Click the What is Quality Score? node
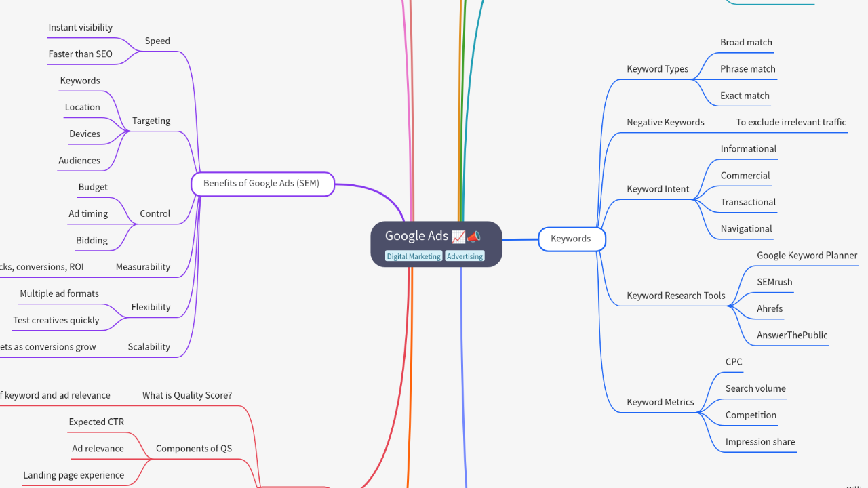868x488 pixels. click(x=187, y=395)
